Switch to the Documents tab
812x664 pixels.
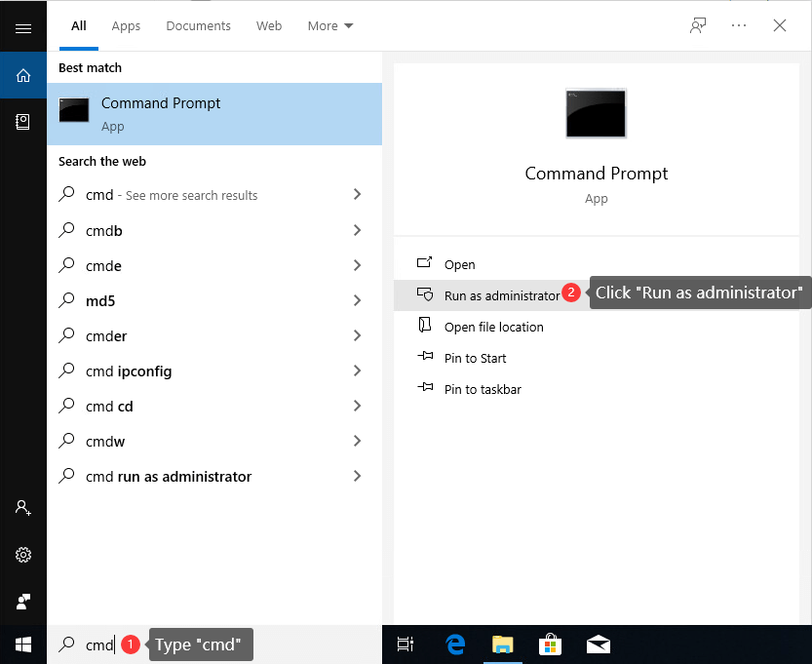coord(198,26)
